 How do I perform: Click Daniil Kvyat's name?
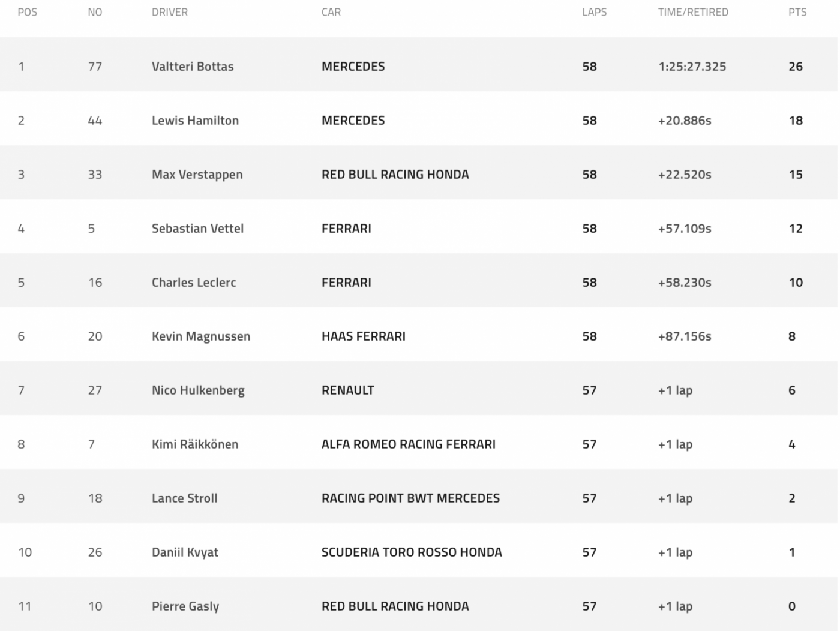click(x=185, y=552)
